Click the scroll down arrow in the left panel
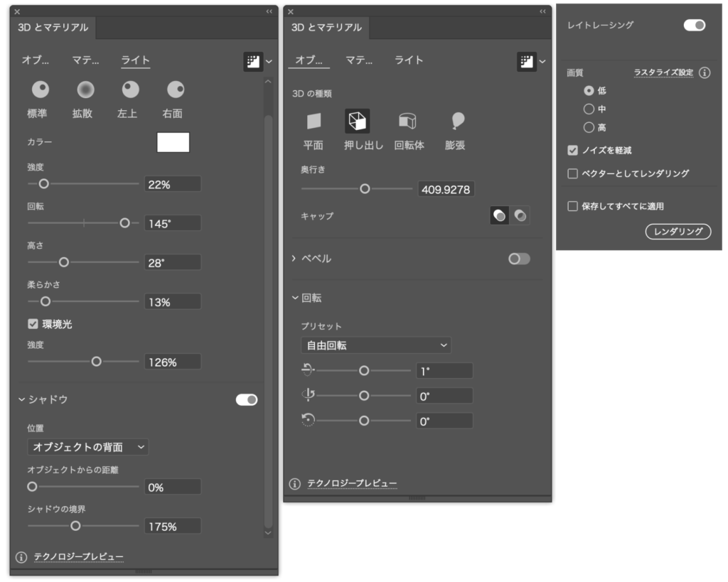728x582 pixels. pyautogui.click(x=268, y=533)
